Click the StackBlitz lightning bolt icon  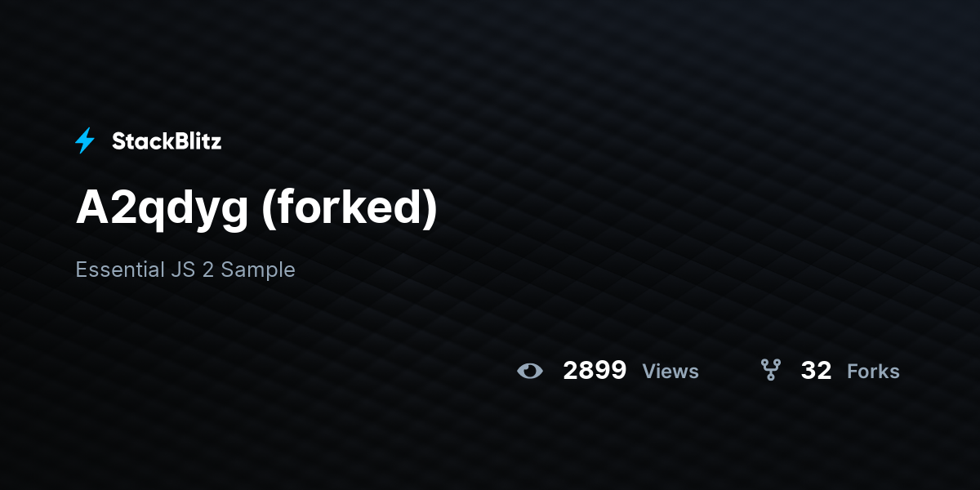tap(85, 141)
